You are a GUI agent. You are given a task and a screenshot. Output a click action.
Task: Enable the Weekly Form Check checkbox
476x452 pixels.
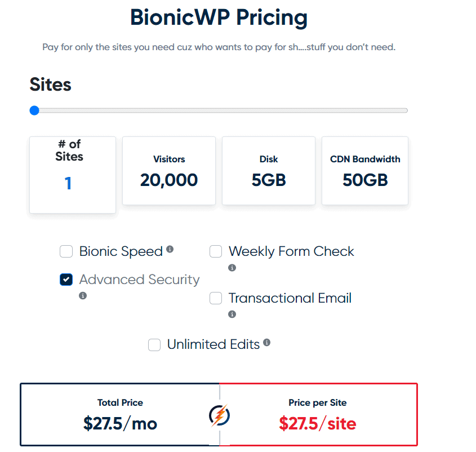coord(216,251)
